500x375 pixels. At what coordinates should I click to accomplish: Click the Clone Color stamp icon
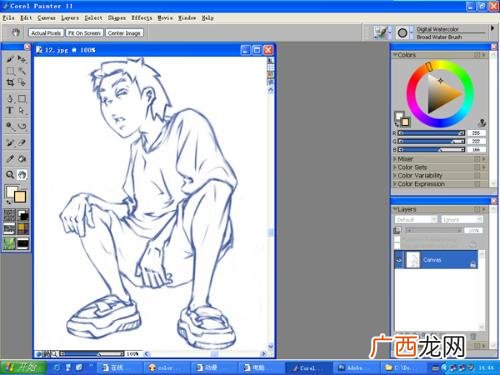coord(482,123)
